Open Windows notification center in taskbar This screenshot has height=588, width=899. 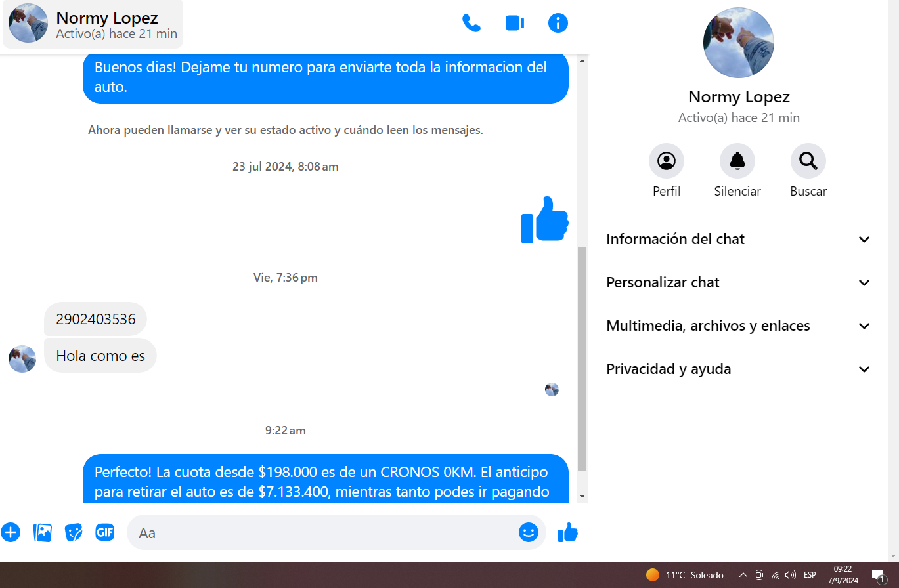[x=879, y=576]
